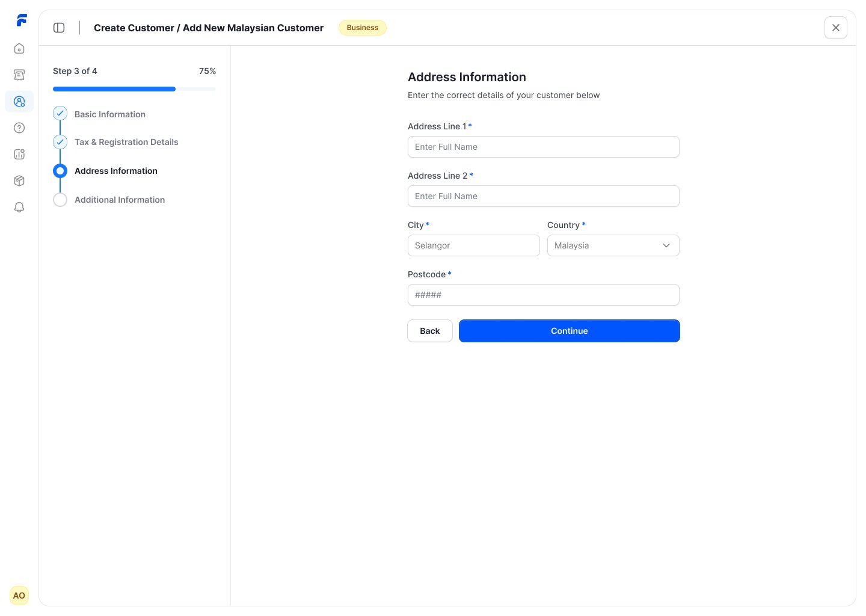The image size is (866, 616).
Task: Click the Back button
Action: pyautogui.click(x=430, y=331)
